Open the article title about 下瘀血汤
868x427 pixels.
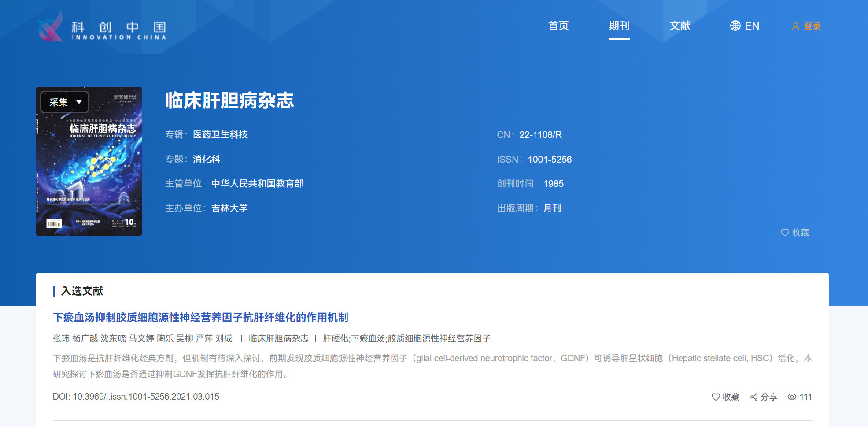[200, 317]
